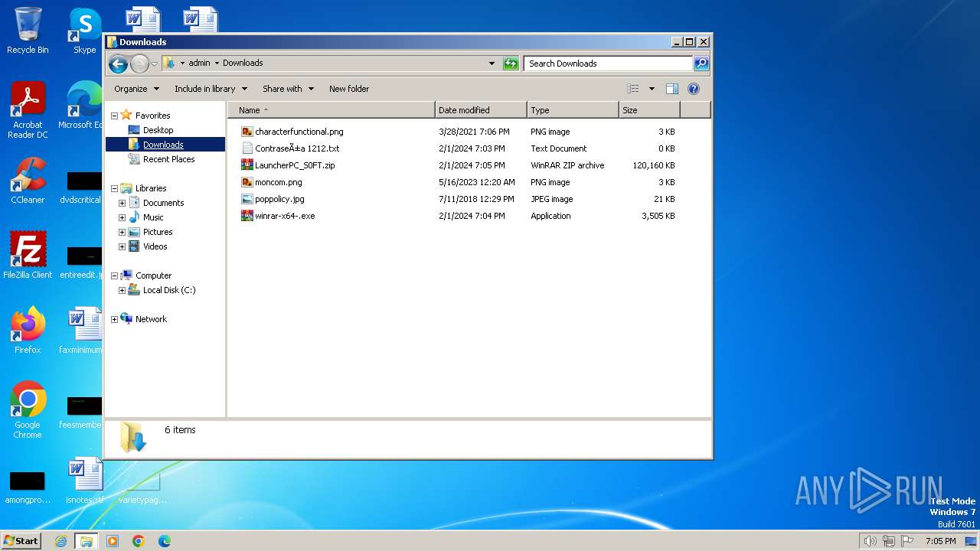Expand Local Disk (C:) node

[x=122, y=291]
